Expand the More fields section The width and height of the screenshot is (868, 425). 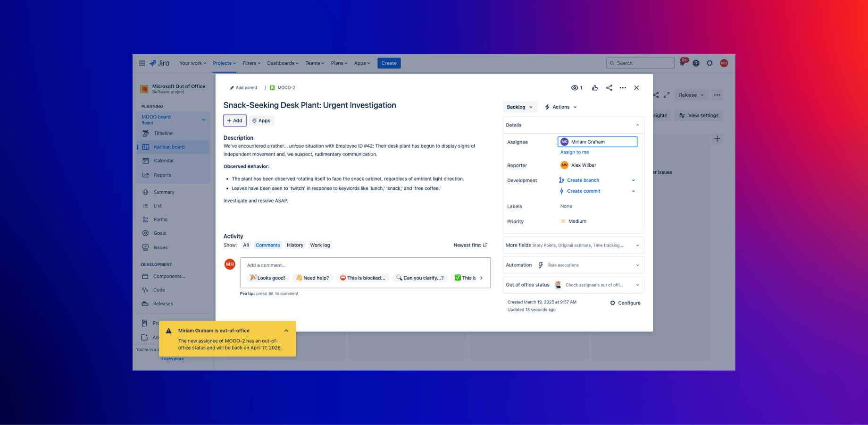[x=574, y=246]
